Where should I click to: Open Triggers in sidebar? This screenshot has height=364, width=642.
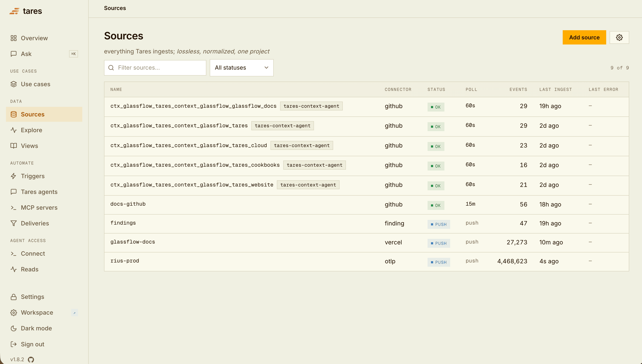coord(44,176)
